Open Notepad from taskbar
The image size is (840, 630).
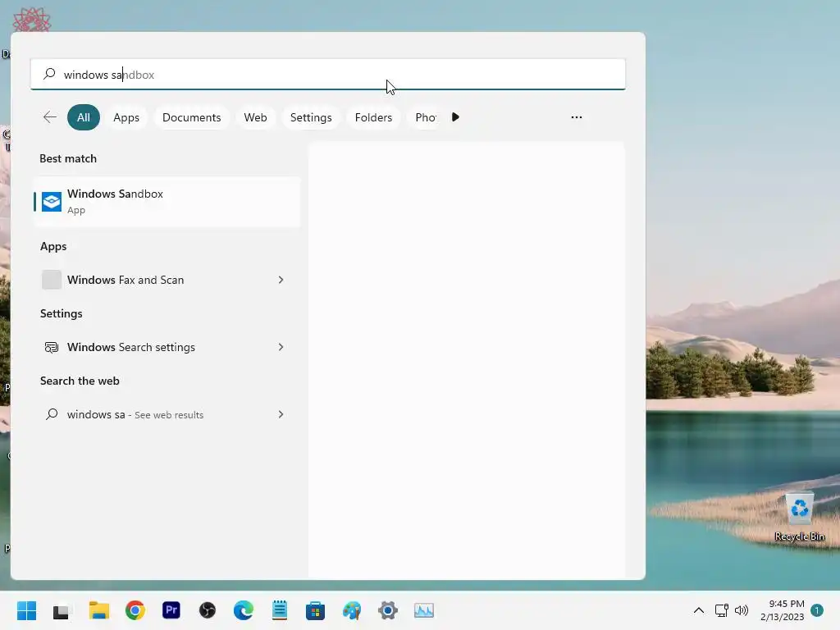coord(280,610)
